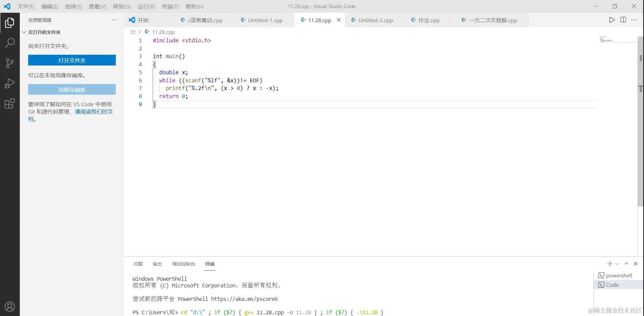This screenshot has width=644, height=316.
Task: Toggle terminal panel maximize with the chevron
Action: (626, 264)
